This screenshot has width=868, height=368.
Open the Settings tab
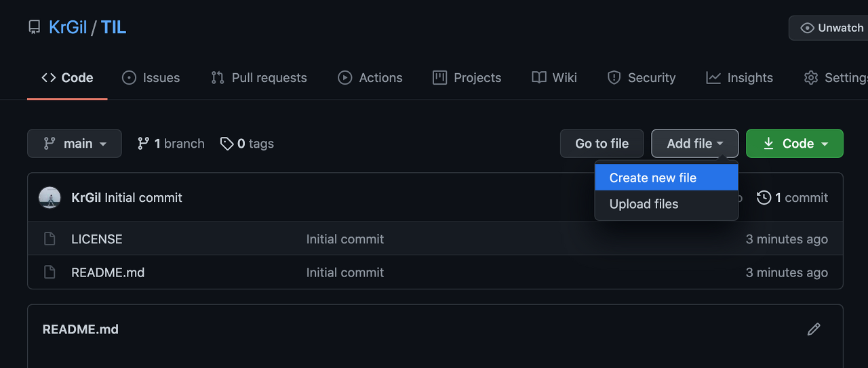(836, 78)
